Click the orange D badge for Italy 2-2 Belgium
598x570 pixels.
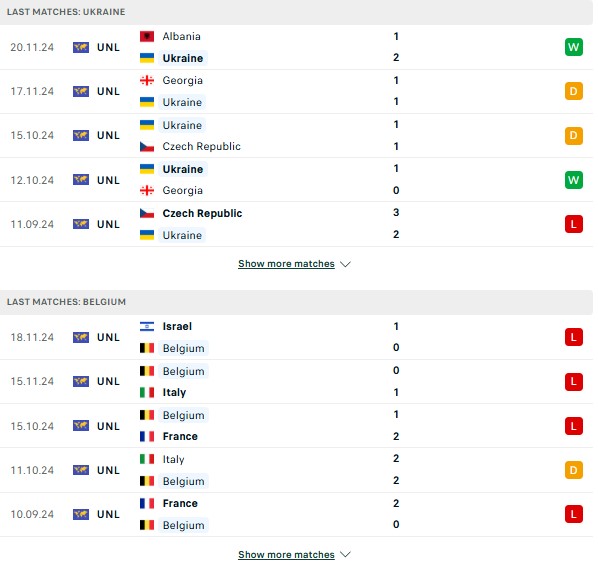pos(574,470)
